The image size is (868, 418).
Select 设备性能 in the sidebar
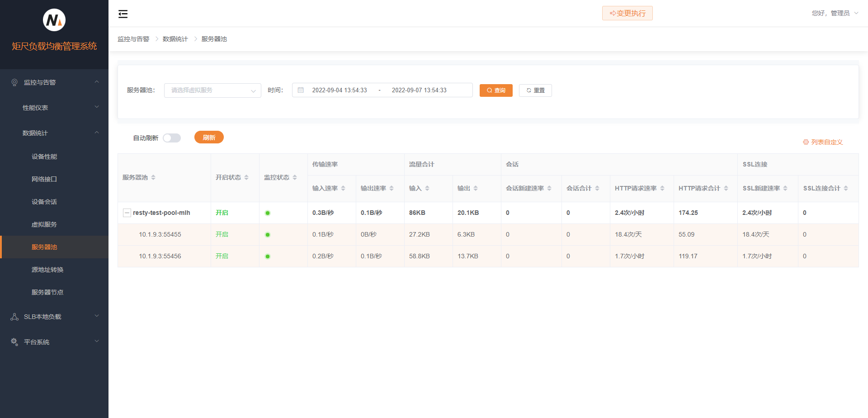44,157
